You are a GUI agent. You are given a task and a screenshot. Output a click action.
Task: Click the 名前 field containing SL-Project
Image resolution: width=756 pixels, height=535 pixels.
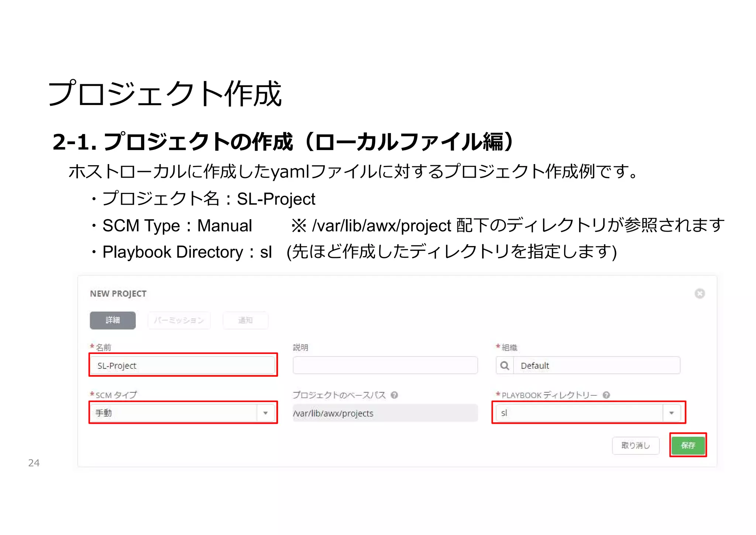183,365
